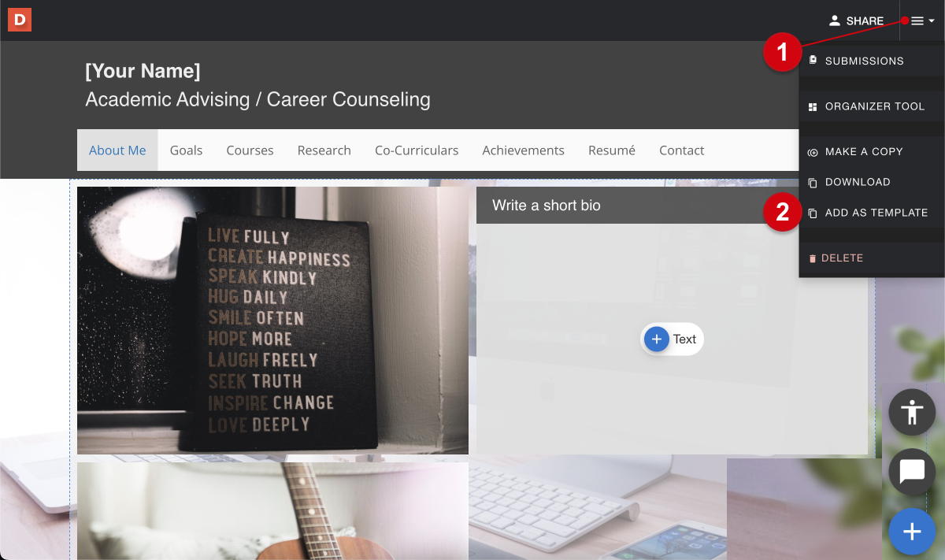Viewport: 945px width, 560px height.
Task: Switch to the Resumé tab
Action: 612,150
